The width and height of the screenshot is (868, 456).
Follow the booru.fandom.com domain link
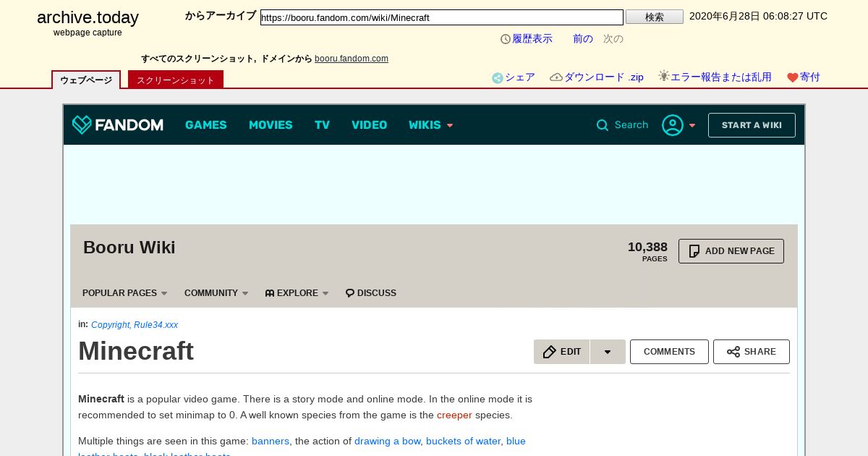point(352,59)
